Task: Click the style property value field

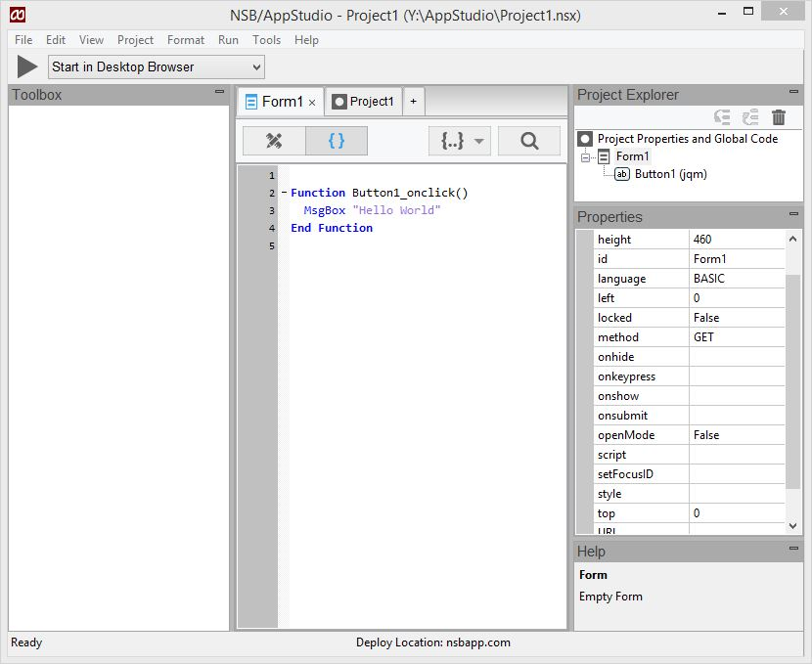Action: (737, 494)
